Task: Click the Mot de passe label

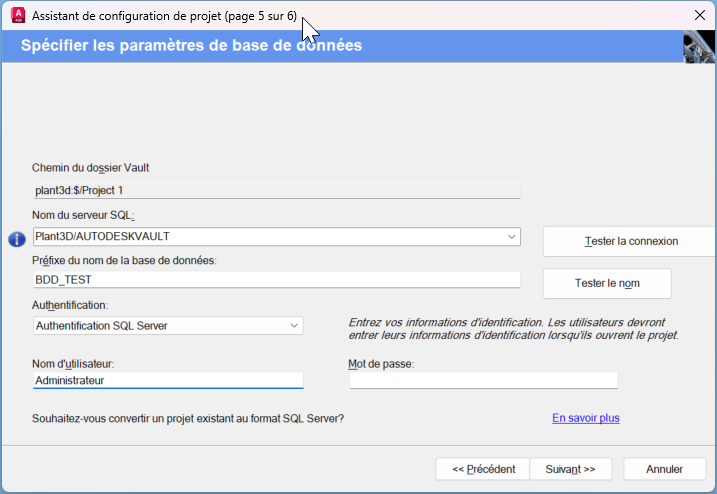Action: click(381, 364)
